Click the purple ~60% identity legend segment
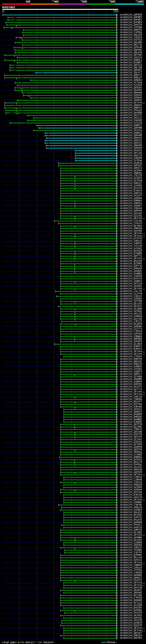 pos(73,4)
